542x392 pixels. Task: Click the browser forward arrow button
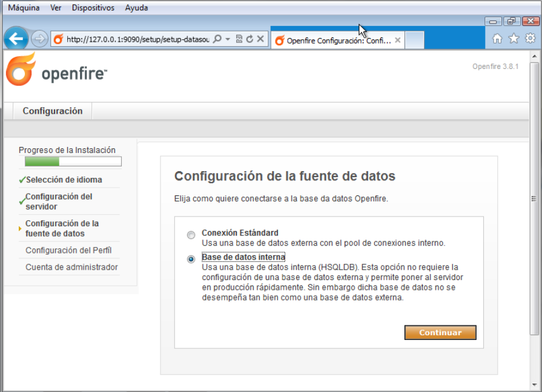coord(39,39)
